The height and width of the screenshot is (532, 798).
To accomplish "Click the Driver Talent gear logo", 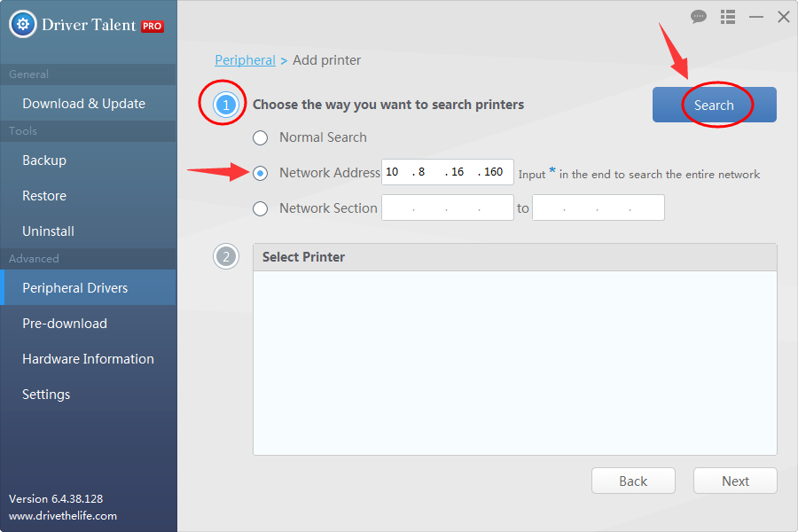I will 23,24.
